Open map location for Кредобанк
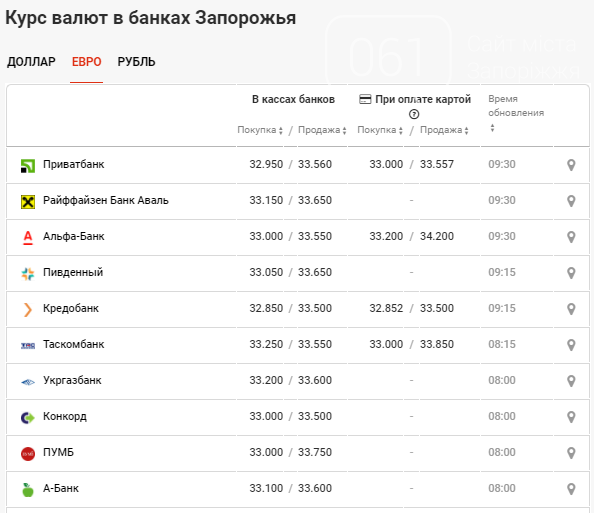Viewport: 594px width, 513px height. [x=571, y=309]
